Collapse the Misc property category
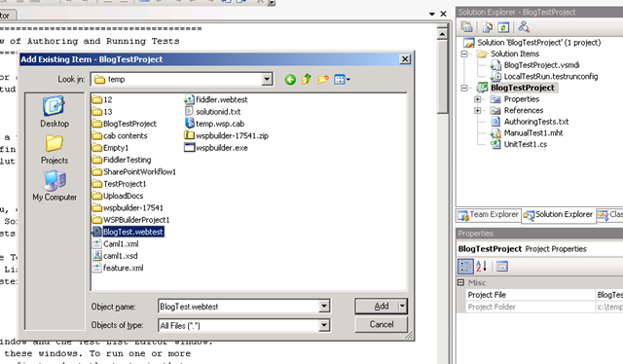Viewport: 623px width, 364px height. [460, 282]
